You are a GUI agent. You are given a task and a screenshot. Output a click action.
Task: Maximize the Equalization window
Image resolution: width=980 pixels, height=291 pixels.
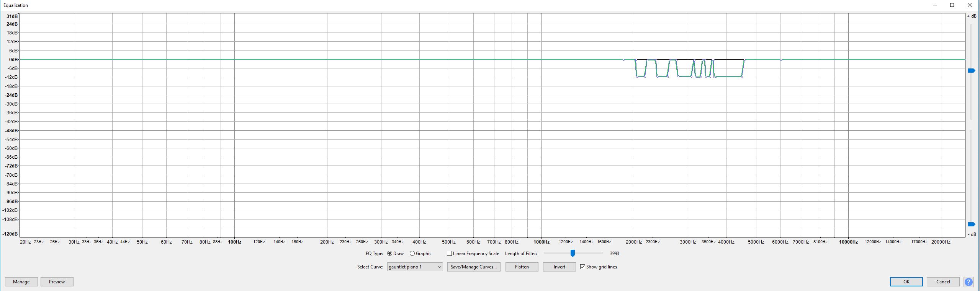pyautogui.click(x=952, y=5)
